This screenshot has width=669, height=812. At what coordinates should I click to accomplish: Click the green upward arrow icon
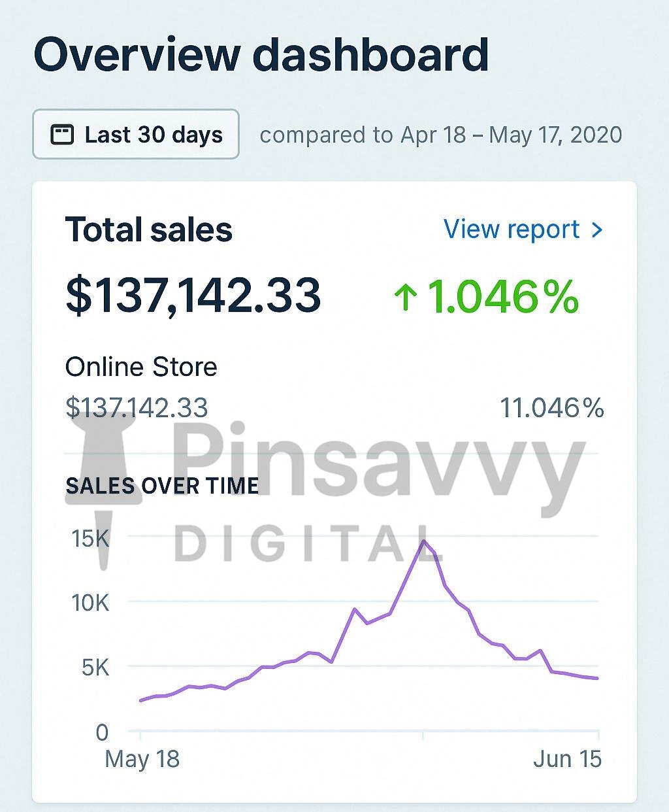click(405, 297)
